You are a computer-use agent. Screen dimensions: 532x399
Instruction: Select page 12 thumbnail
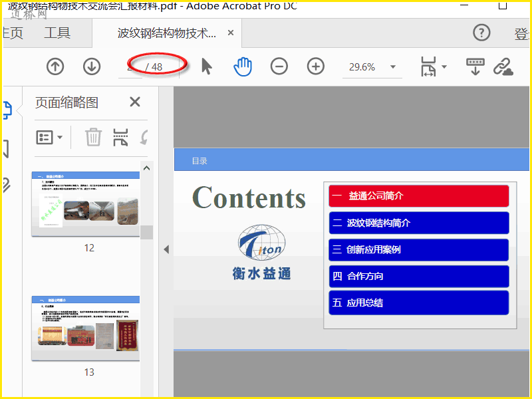pyautogui.click(x=86, y=203)
